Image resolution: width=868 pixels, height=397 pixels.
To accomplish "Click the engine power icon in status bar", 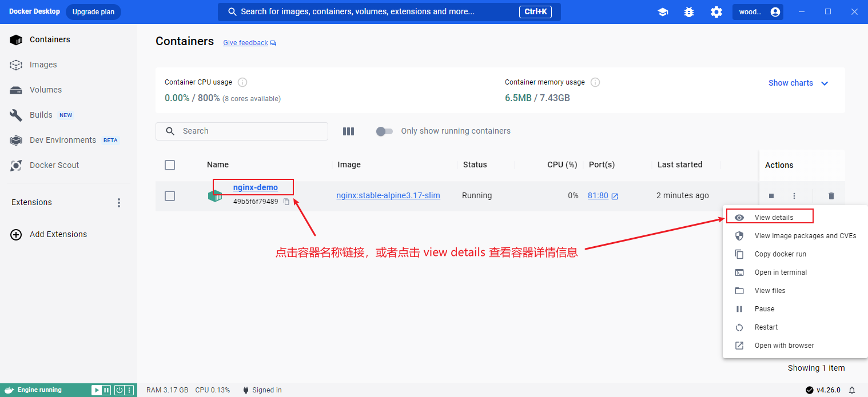I will tap(120, 391).
